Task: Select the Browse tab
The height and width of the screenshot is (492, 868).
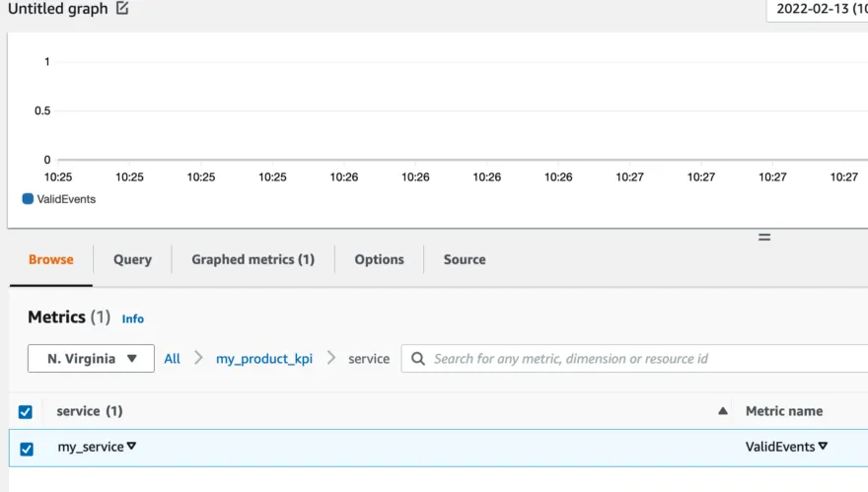Action: (50, 259)
